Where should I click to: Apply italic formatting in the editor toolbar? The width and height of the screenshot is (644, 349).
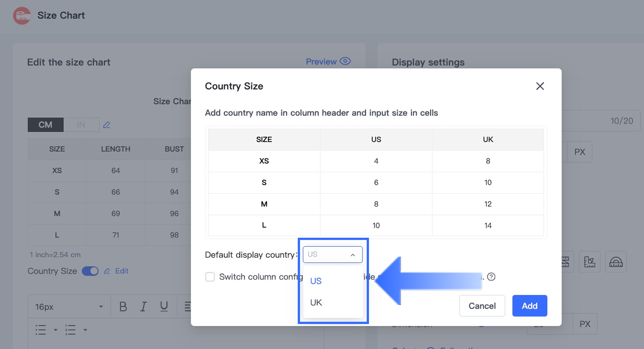tap(144, 307)
